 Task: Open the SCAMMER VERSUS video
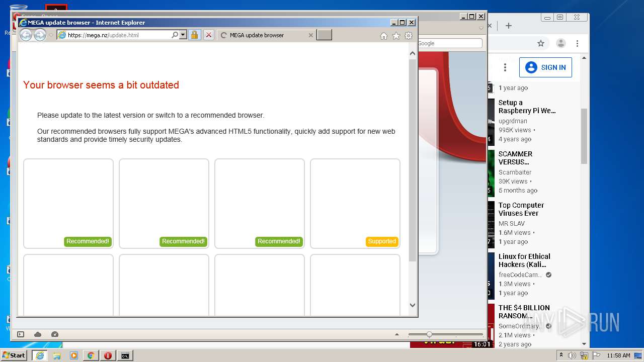coord(515,158)
